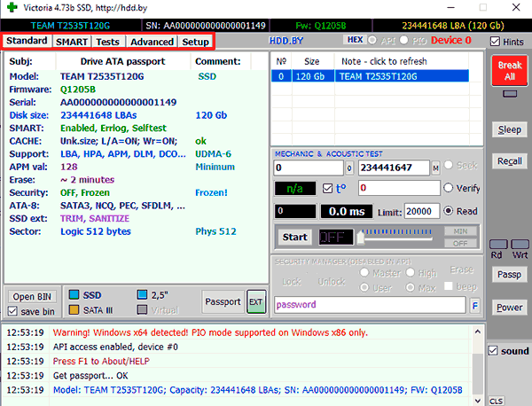Open the Setup tab

coord(195,42)
